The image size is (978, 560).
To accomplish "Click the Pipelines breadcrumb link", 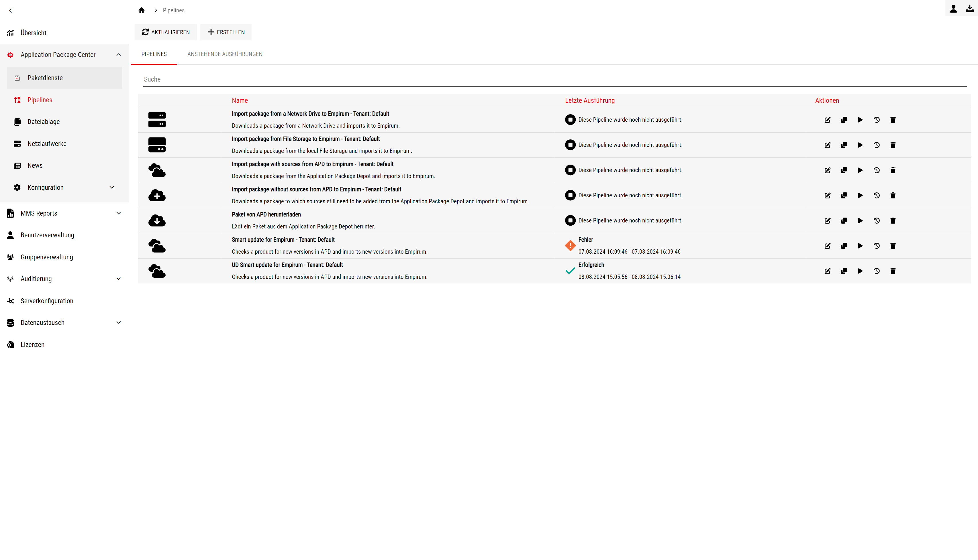I will (174, 10).
